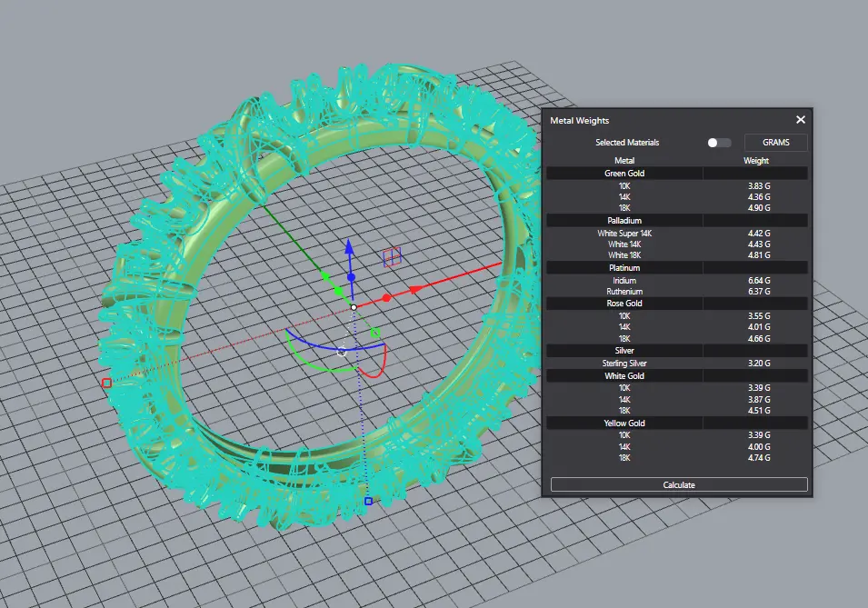Screen dimensions: 868x608
Task: Select the Platinum header row
Action: coord(677,267)
